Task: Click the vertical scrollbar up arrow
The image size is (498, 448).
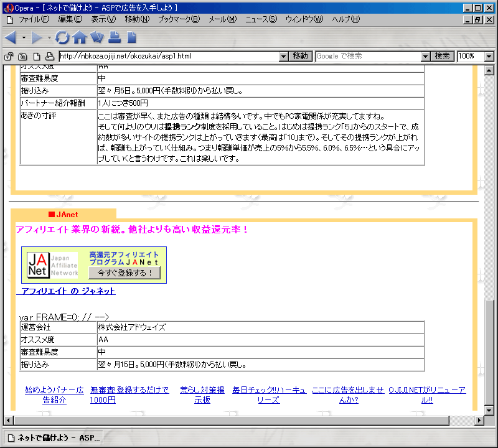Action: 489,70
